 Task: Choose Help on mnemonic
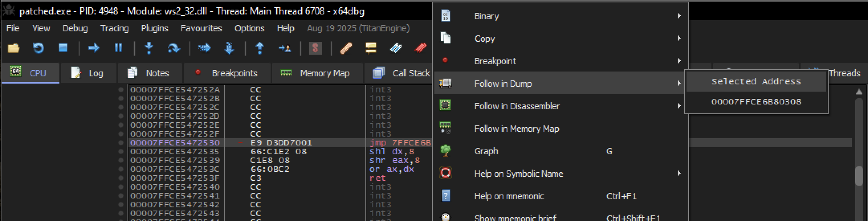tap(560, 196)
